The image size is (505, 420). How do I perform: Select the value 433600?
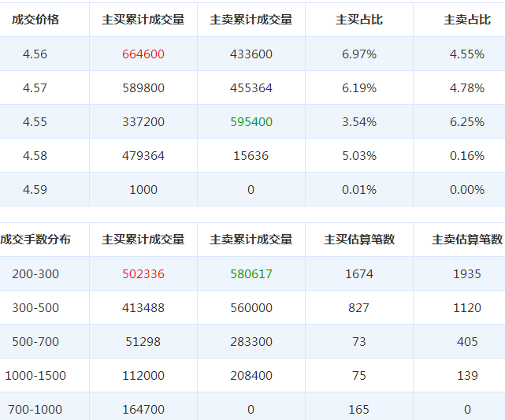coord(251,54)
